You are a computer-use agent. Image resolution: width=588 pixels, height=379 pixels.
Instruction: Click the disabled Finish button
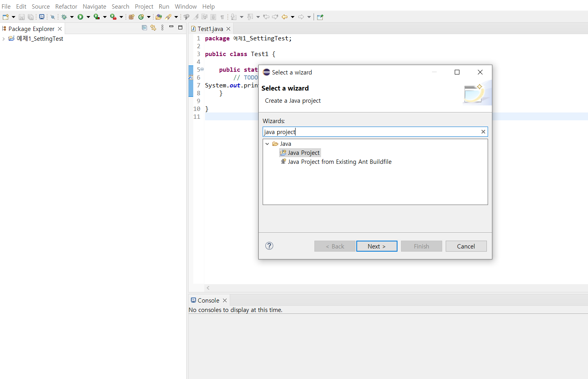coord(421,246)
